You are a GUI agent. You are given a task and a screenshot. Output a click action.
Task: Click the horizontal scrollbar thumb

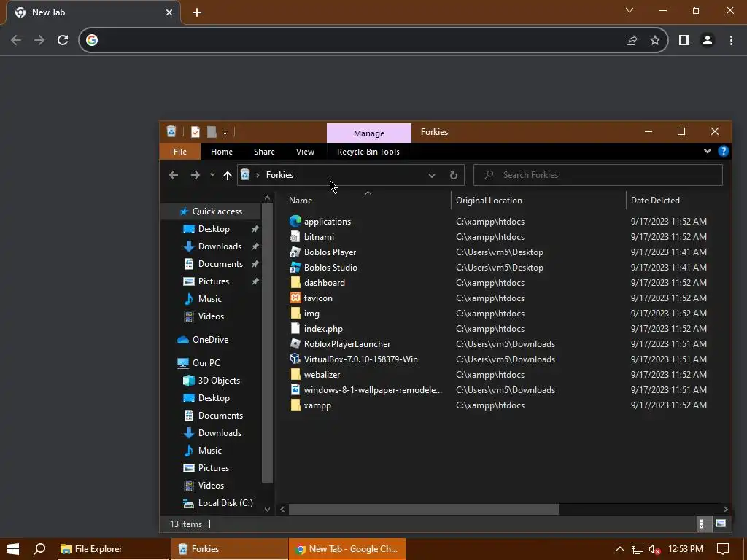[424, 509]
